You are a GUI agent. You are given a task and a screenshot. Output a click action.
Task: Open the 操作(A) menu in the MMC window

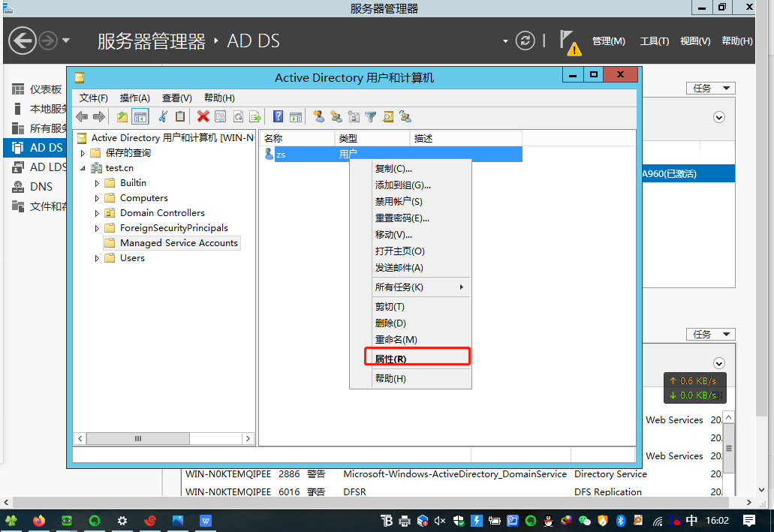(135, 98)
